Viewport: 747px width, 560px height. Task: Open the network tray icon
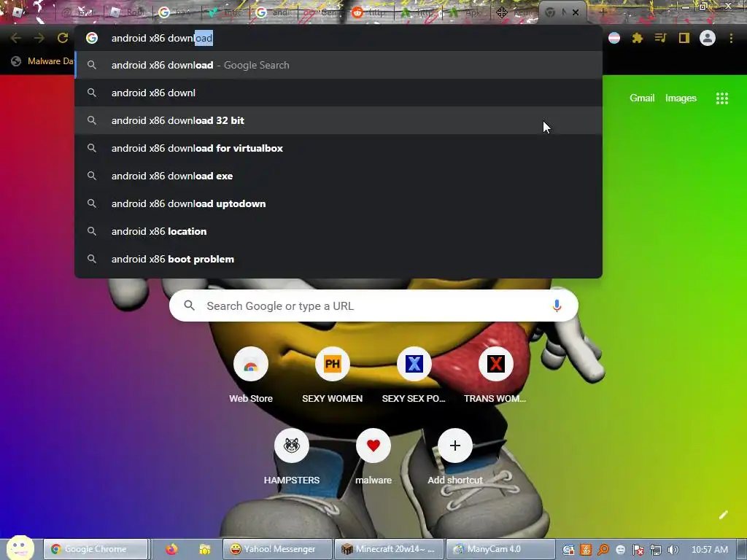656,550
